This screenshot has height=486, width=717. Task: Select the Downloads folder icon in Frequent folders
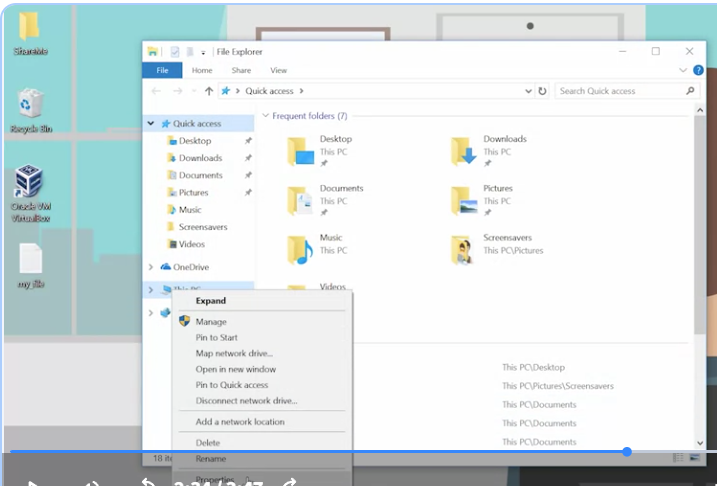pos(464,151)
